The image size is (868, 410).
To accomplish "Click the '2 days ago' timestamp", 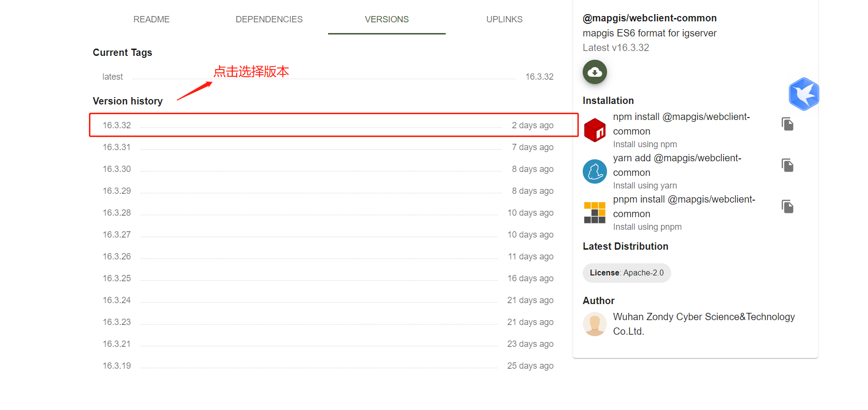I will [x=532, y=125].
